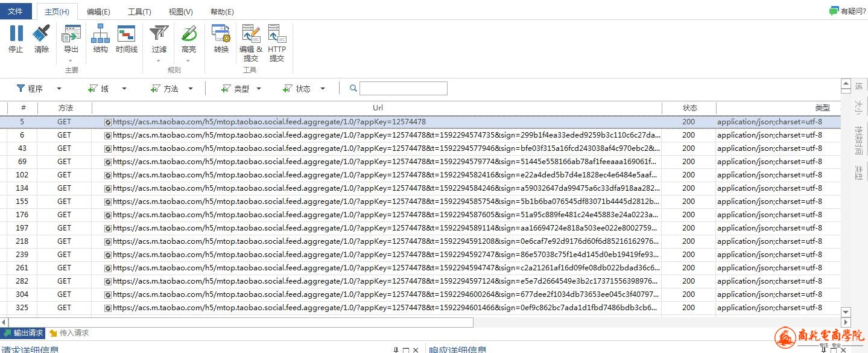Select request row number 5

pyautogui.click(x=420, y=122)
